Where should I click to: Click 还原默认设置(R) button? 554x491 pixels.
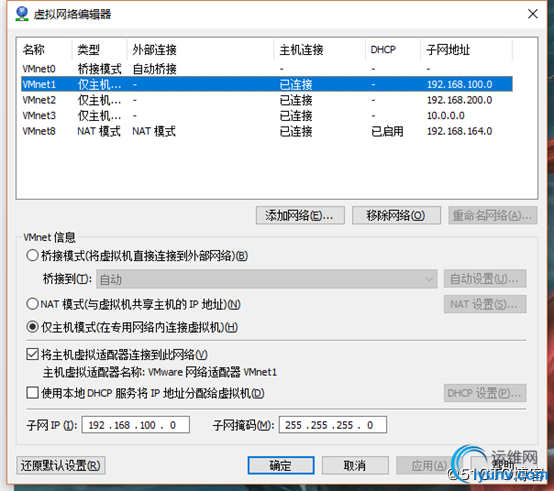click(61, 465)
